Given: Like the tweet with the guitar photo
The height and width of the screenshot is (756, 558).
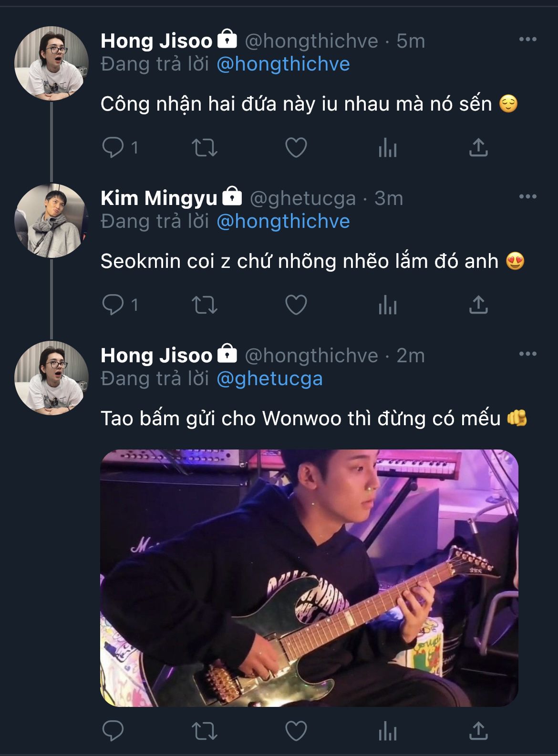Looking at the screenshot, I should [x=296, y=730].
